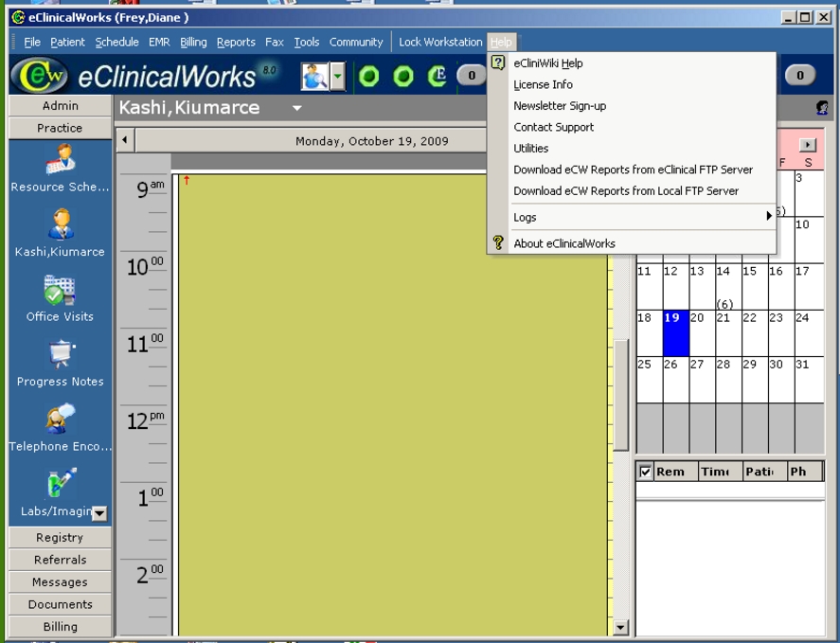This screenshot has height=643, width=840.
Task: Open Kashi,Kiumarce provider icon in sidebar
Action: point(60,223)
